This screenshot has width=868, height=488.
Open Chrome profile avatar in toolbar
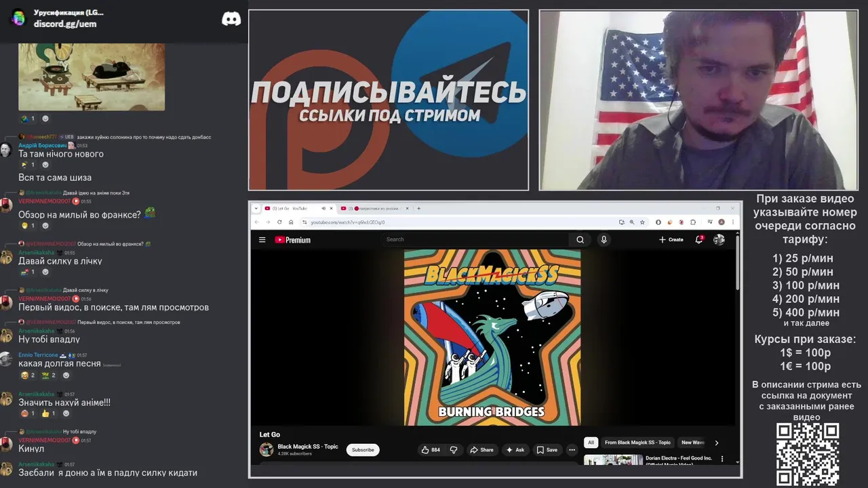tap(722, 222)
